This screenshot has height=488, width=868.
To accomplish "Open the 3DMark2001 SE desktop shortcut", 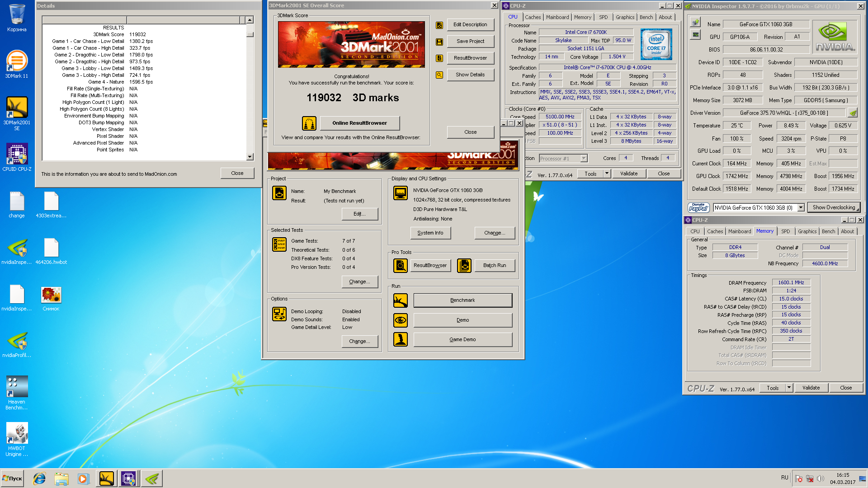I will pos(17,114).
